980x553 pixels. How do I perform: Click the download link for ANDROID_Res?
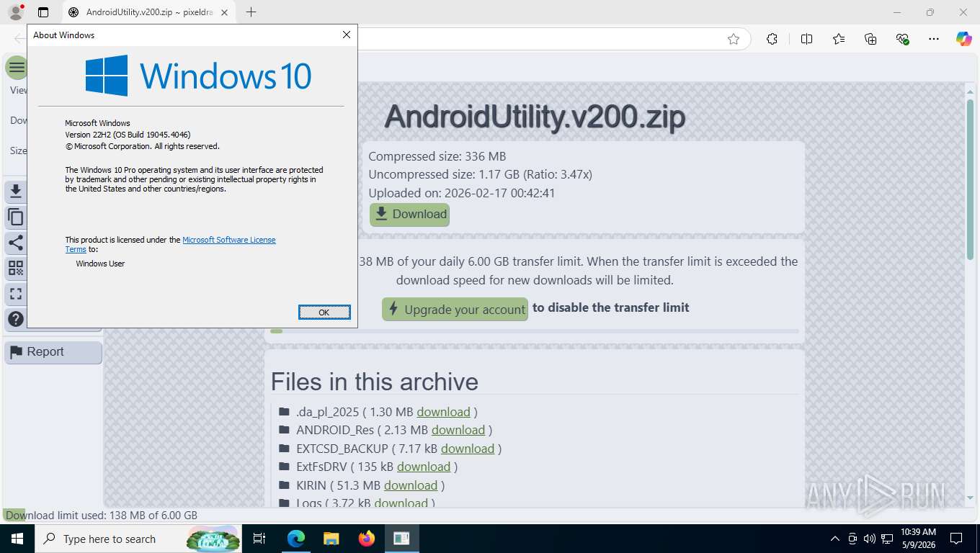tap(458, 430)
